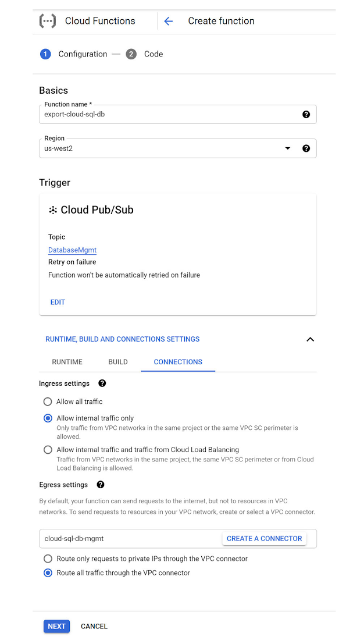Open help for Ingress settings

tap(102, 383)
